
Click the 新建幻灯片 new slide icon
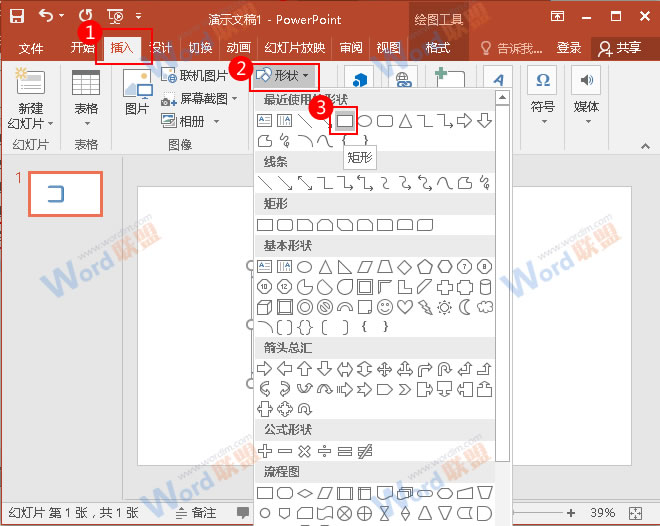[30, 80]
